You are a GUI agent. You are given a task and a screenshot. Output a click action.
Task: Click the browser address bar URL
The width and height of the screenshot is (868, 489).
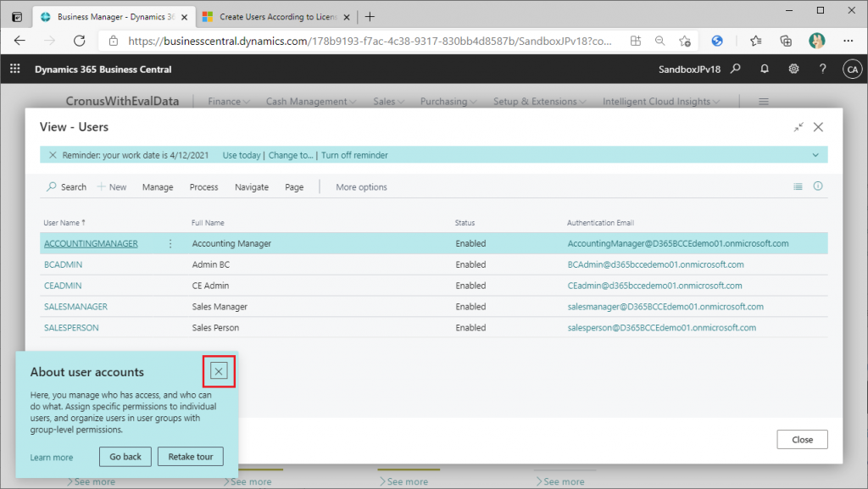(x=370, y=41)
